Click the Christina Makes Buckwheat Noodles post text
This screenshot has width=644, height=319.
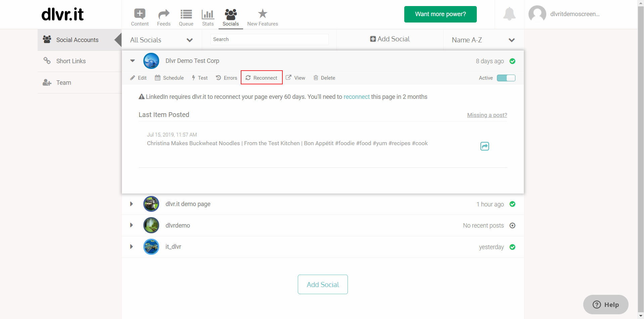(x=287, y=143)
